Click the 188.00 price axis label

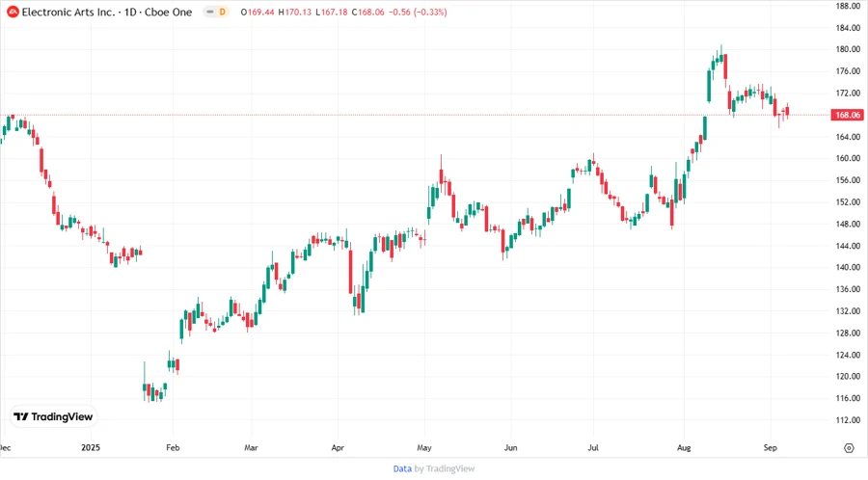click(x=848, y=6)
